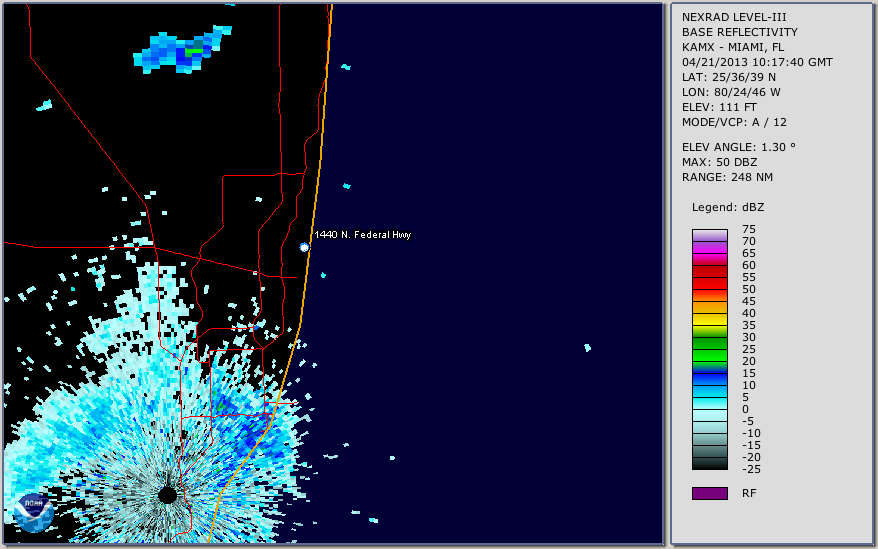Click the red 55 dBZ legend swatch
The width and height of the screenshot is (878, 549).
click(x=709, y=283)
